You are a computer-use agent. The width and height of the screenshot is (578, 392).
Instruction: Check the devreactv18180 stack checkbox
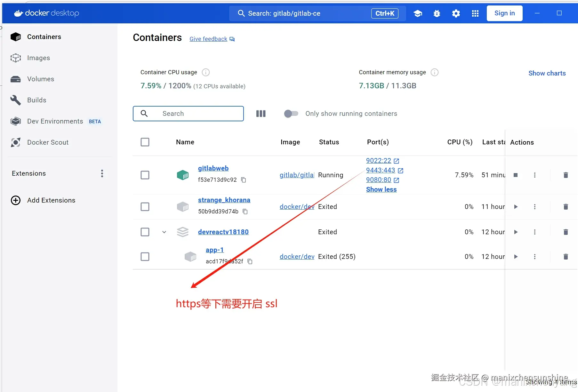145,232
